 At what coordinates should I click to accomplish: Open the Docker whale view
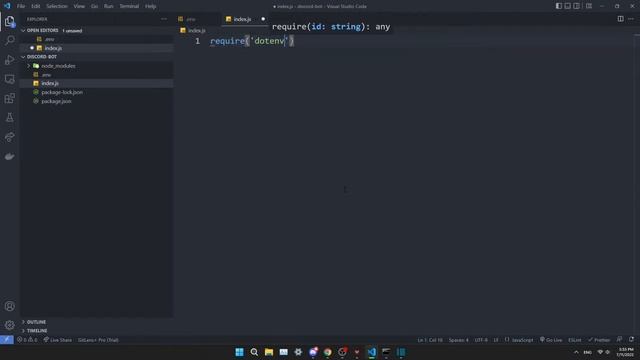[x=10, y=156]
